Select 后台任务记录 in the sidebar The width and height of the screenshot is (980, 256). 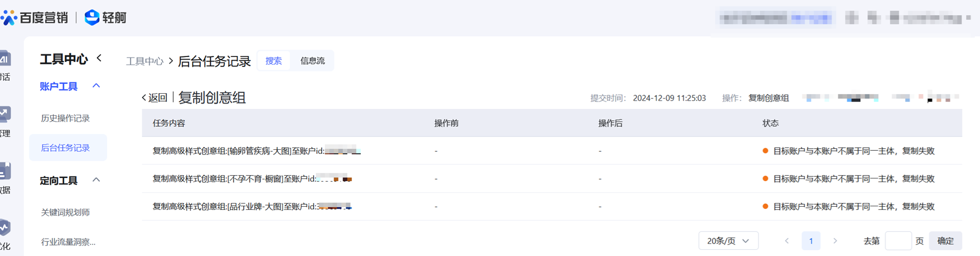(65, 148)
